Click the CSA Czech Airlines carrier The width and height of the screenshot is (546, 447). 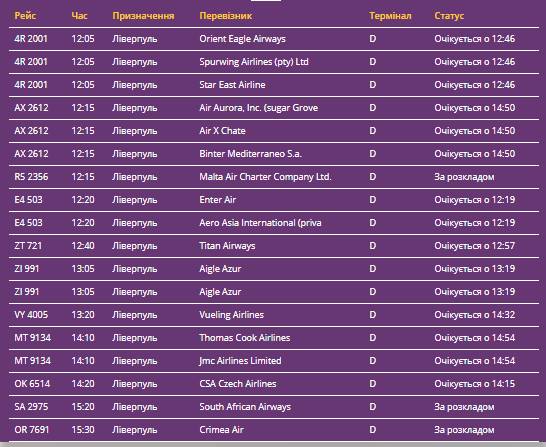(x=238, y=384)
